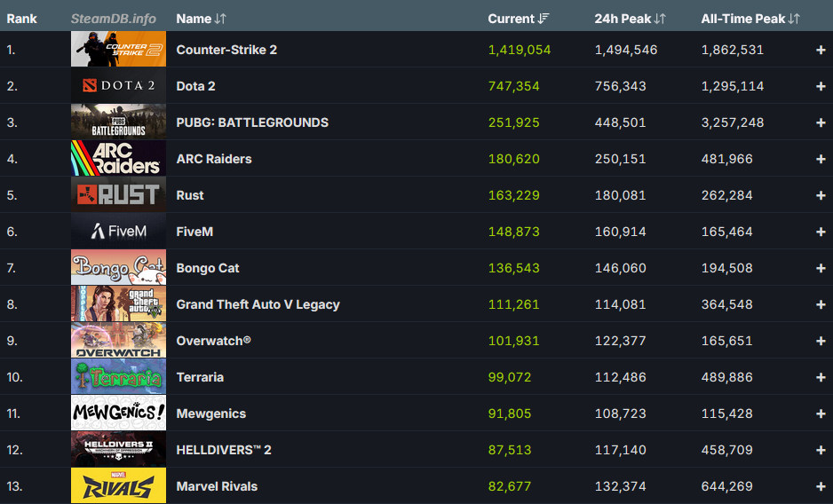
Task: Click plus icon in Marvel Rivals row
Action: pyautogui.click(x=821, y=486)
